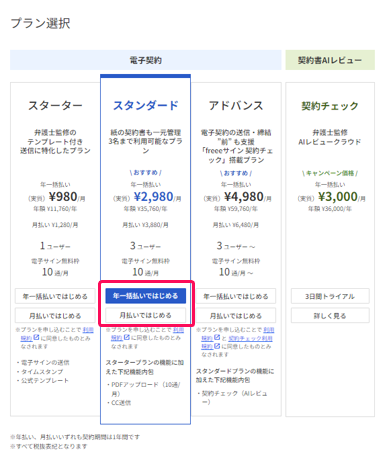Start Advance plan with 月払いではじめる

[236, 315]
